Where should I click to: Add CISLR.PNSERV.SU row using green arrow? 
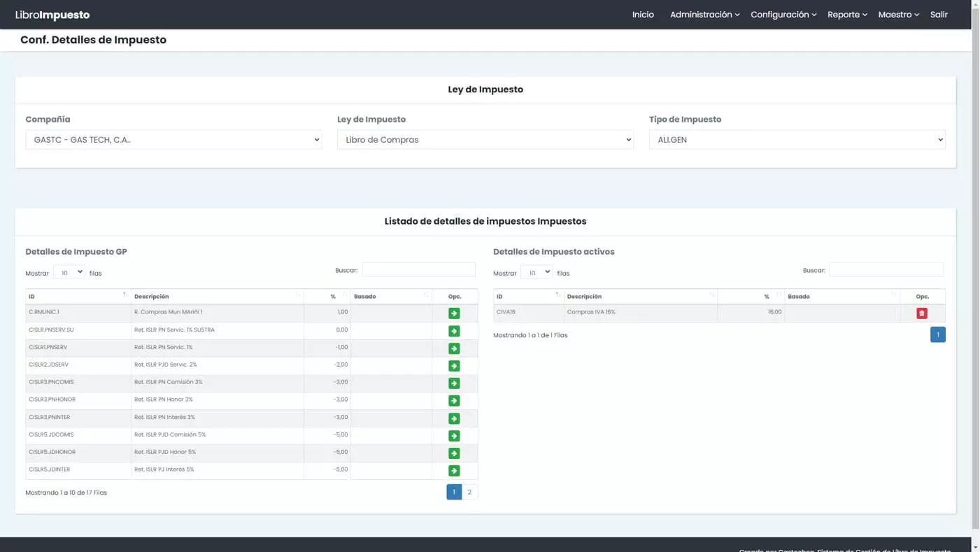click(x=454, y=331)
